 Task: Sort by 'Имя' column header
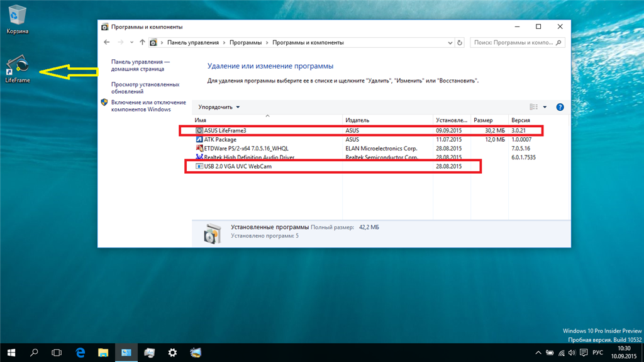[267, 120]
